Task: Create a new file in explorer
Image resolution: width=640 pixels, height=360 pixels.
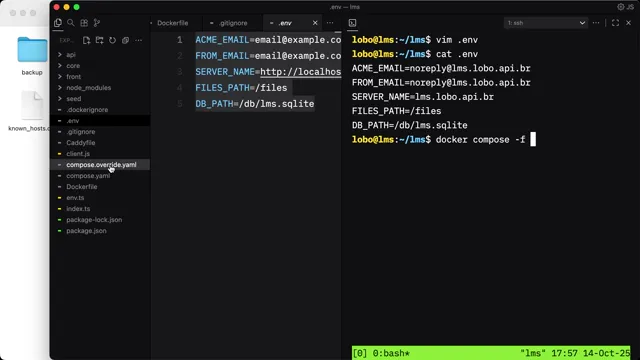Action: coord(86,40)
